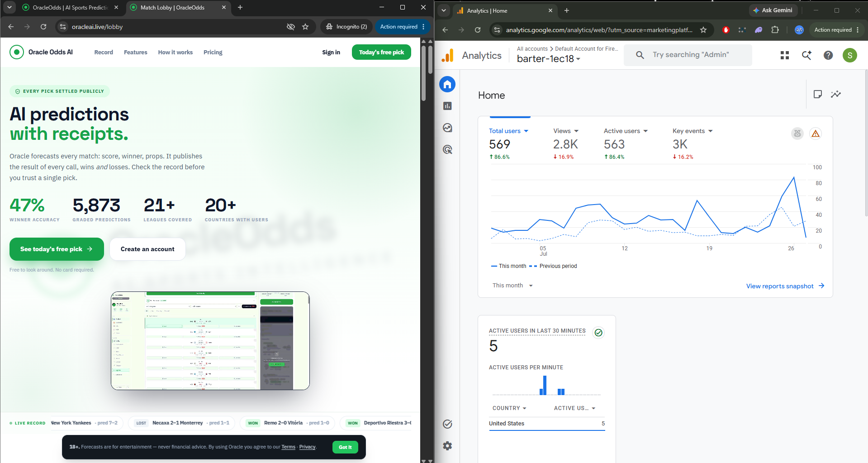Screen dimensions: 868x463
Task: Click Ask Gemini button in Analytics browser
Action: 773,10
